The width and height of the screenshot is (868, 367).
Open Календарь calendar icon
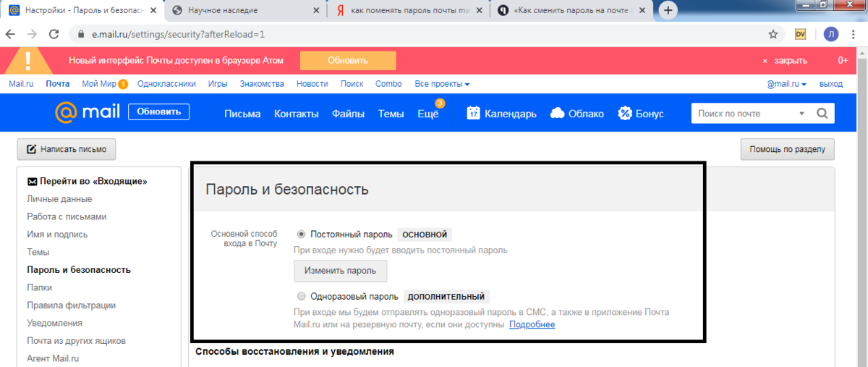point(474,113)
